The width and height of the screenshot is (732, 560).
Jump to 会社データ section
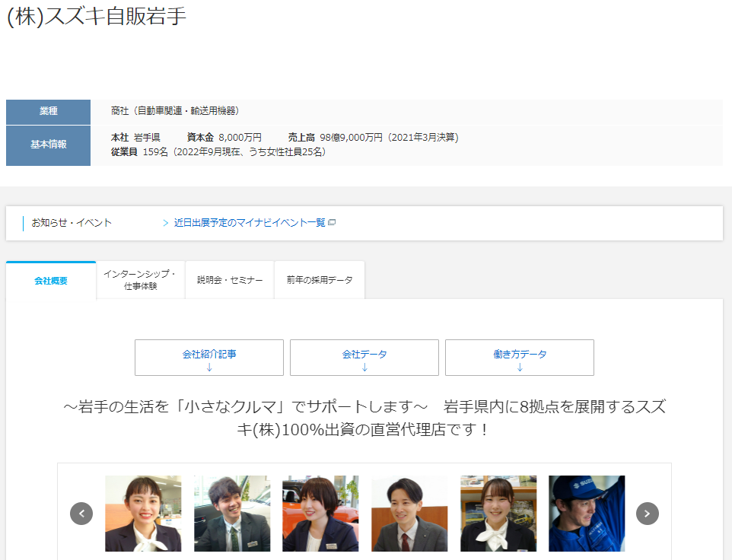364,358
